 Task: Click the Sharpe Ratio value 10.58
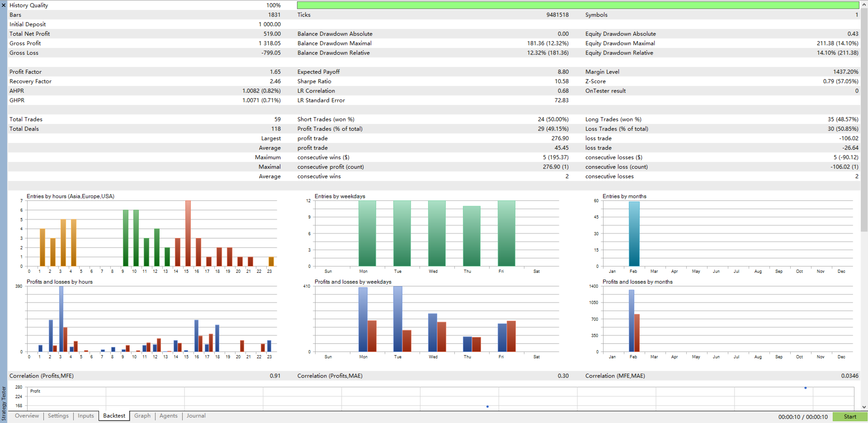click(561, 81)
